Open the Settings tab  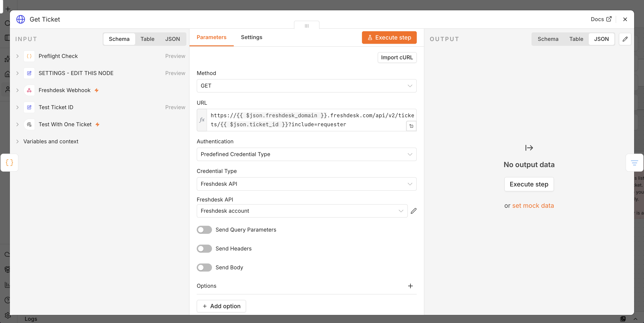(251, 37)
